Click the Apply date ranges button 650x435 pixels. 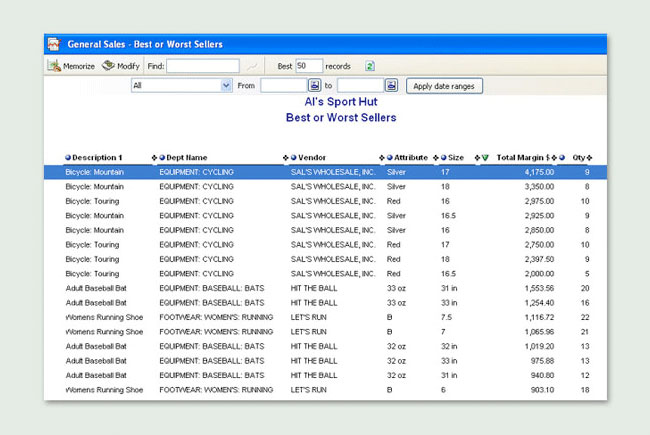[444, 86]
